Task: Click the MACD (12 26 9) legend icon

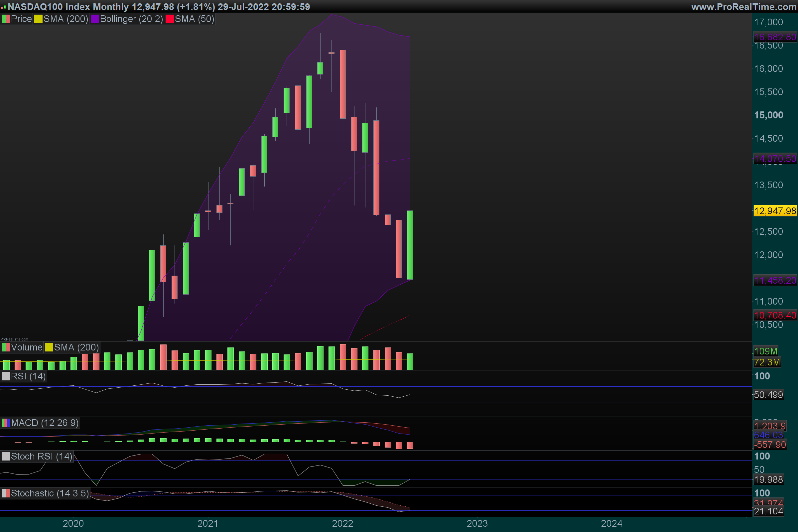Action: point(6,423)
